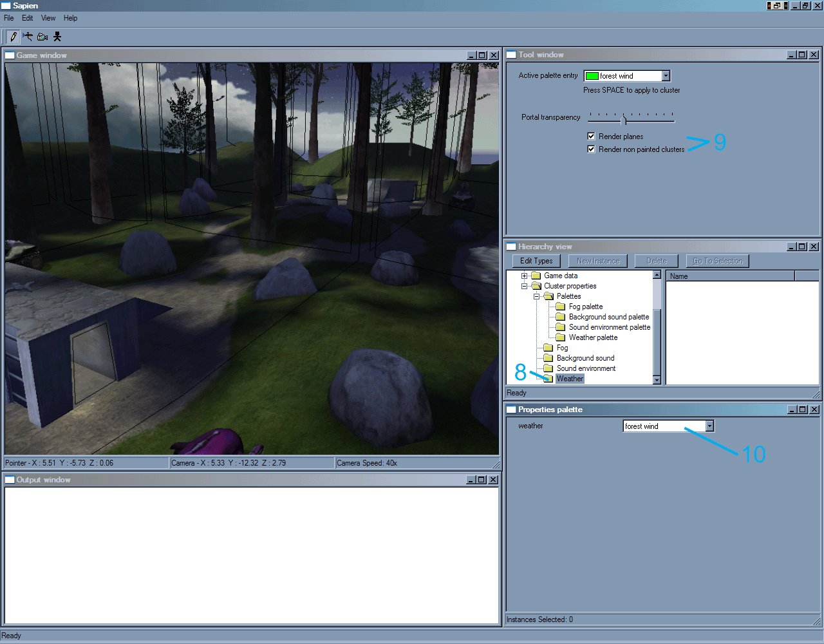Expand the Game data tree node
824x644 pixels.
pyautogui.click(x=524, y=276)
